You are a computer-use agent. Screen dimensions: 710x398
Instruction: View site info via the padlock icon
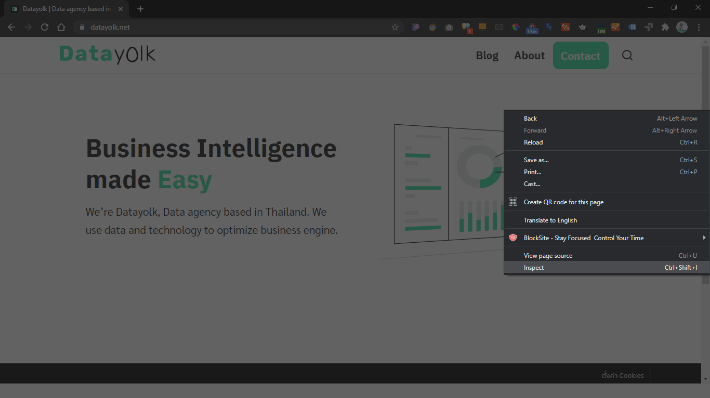[x=82, y=27]
